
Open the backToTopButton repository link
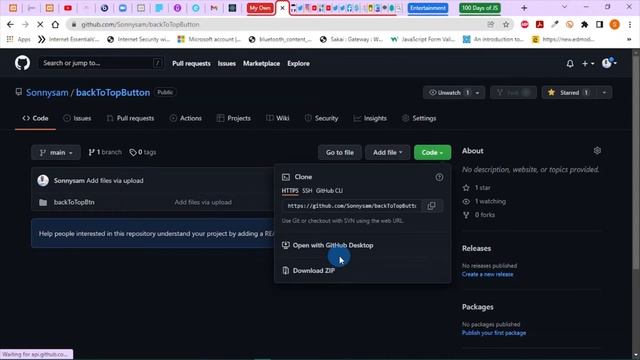pyautogui.click(x=113, y=93)
